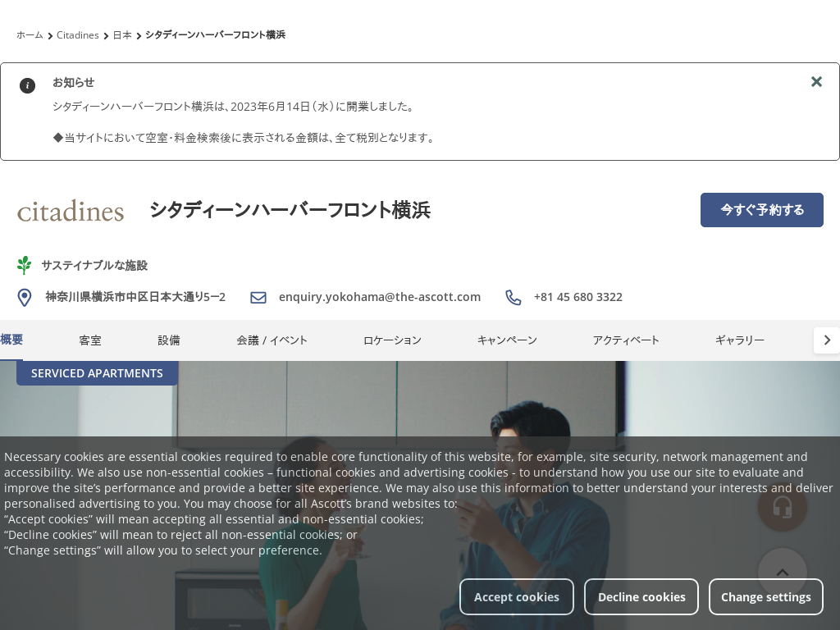Click the notice line about 2023年6月14日 opening
840x630 pixels.
tap(235, 107)
